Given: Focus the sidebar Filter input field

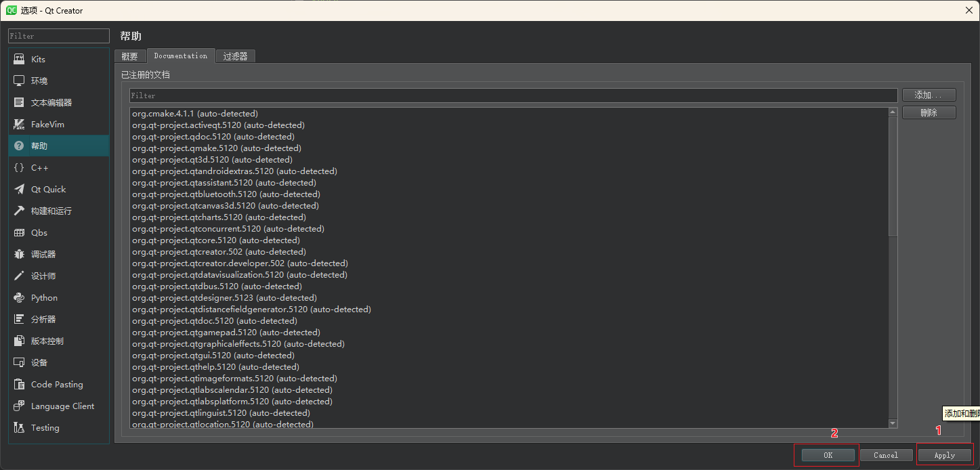Looking at the screenshot, I should [59, 36].
